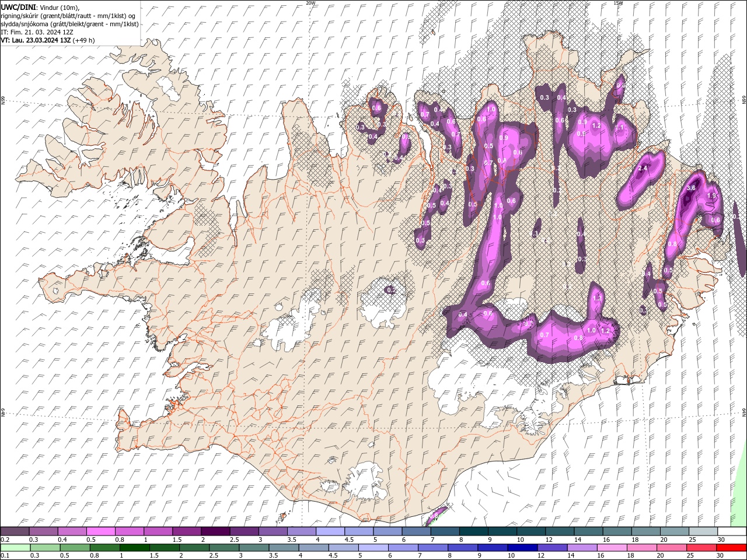
Task: Click the 'VT: Lau. 23.03.2024 13Z' valid time
Action: click(36, 40)
